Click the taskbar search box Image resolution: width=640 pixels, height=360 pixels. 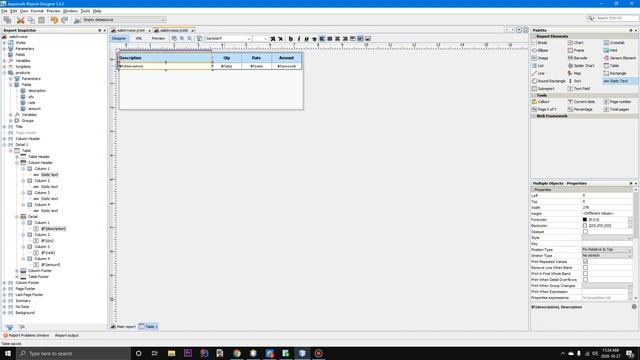click(73, 353)
